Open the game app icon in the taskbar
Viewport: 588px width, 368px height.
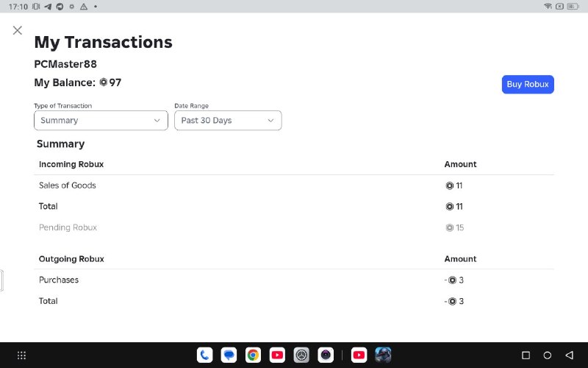point(383,355)
